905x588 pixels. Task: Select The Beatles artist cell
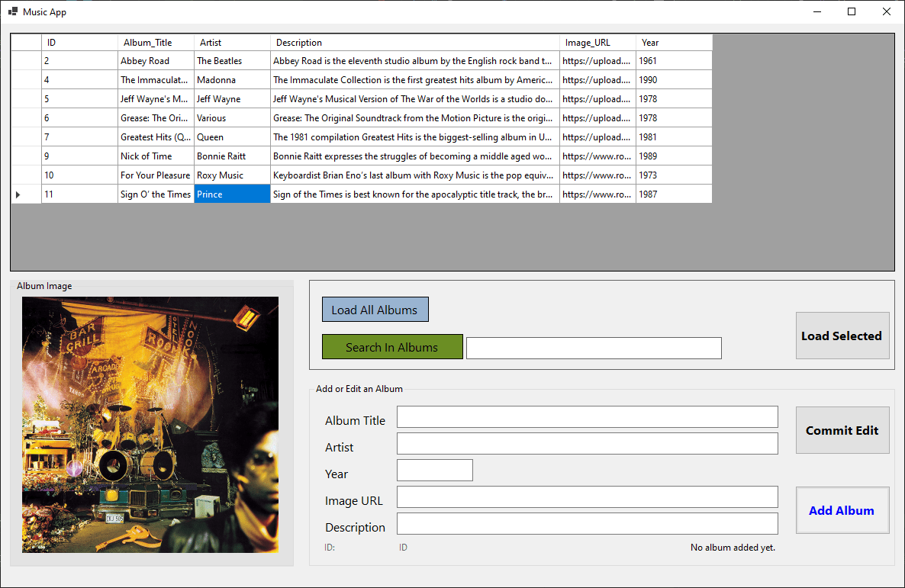[x=232, y=60]
